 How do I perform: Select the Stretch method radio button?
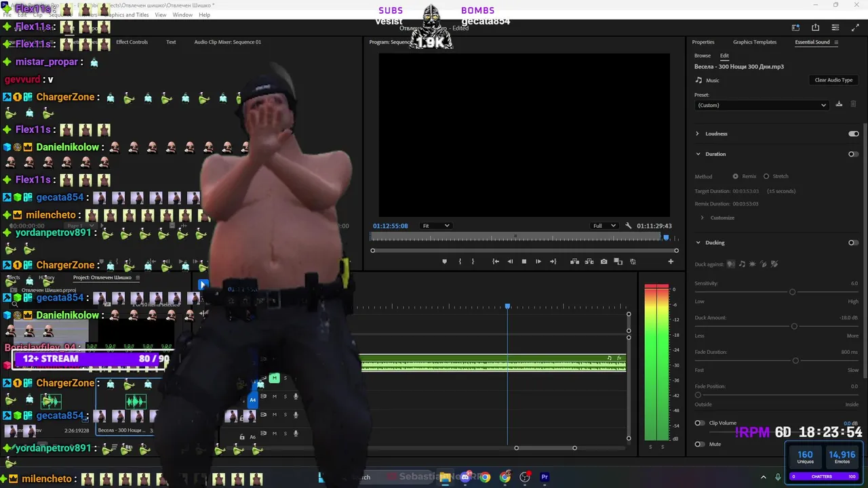(x=766, y=176)
